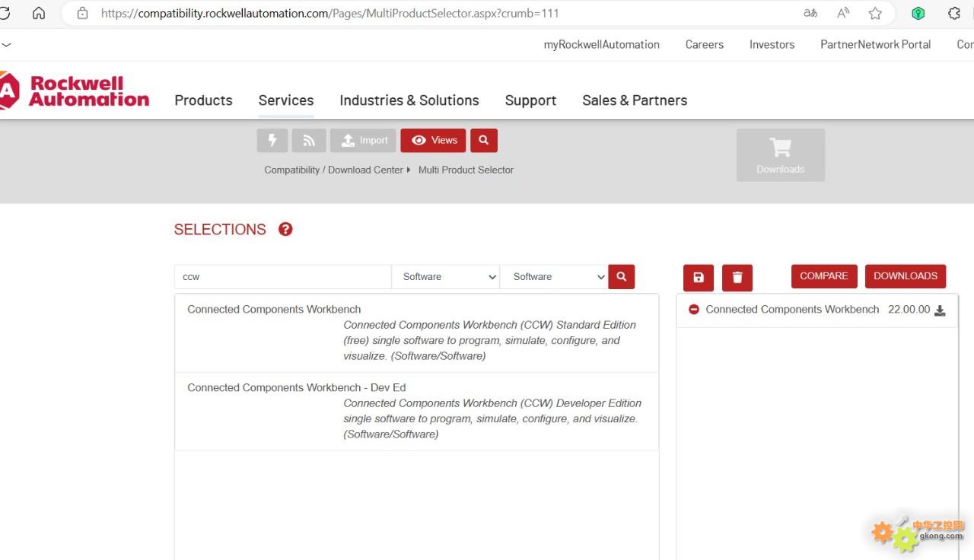Open the browser Extensions puzzle icon
This screenshot has width=974, height=560.
[x=954, y=13]
